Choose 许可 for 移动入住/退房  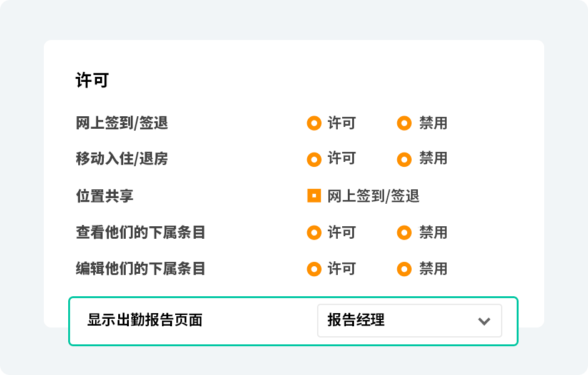tap(314, 159)
